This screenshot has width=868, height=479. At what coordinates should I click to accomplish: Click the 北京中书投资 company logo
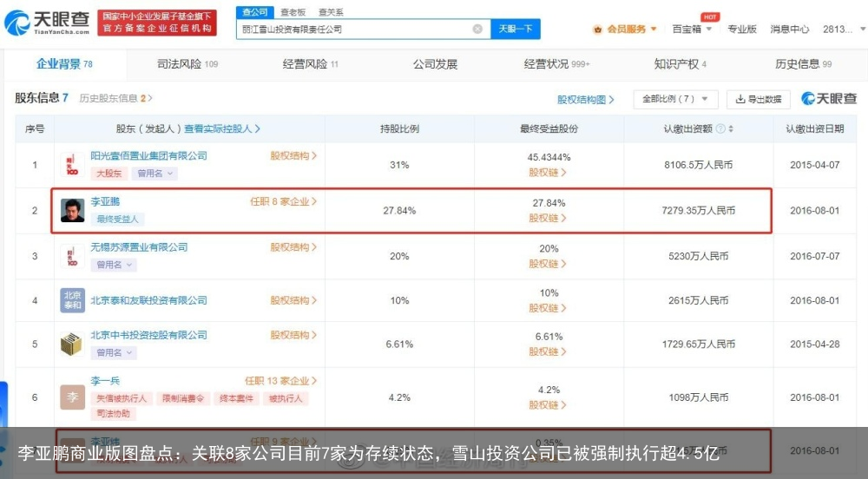72,344
